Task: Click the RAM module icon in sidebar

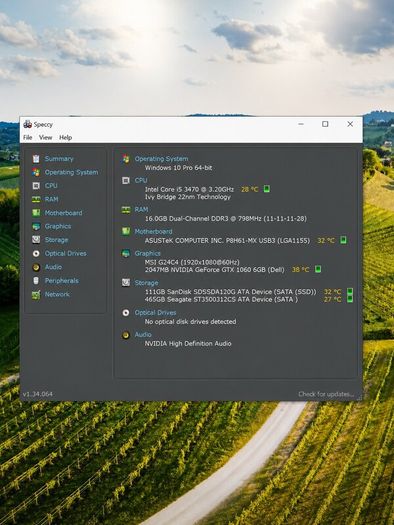Action: point(36,199)
